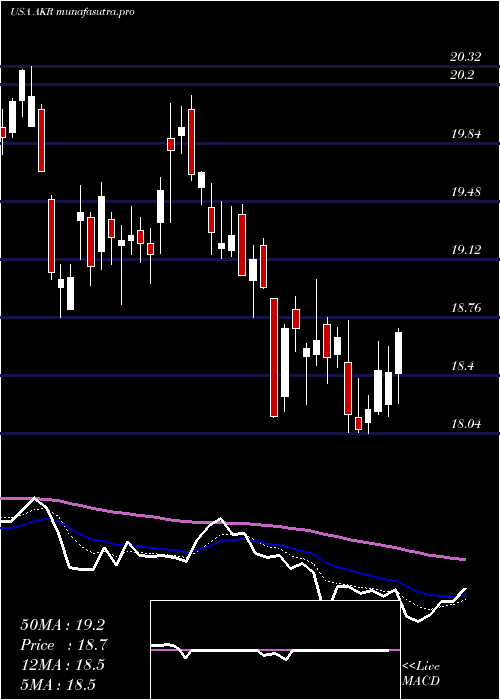Click the 19.12 price level label
Screen dimensions: 500x700
[x=466, y=250]
